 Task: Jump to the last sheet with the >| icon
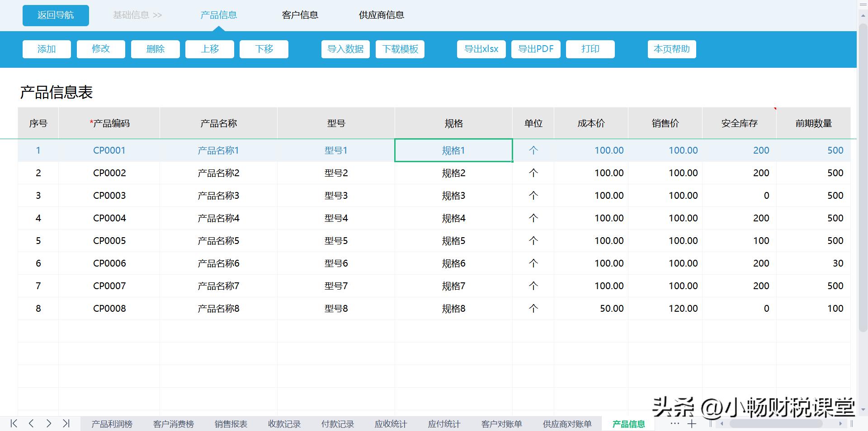[x=66, y=424]
